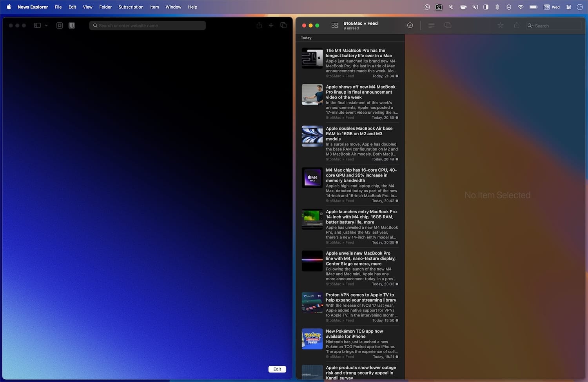The width and height of the screenshot is (588, 382).
Task: Click the Pokémon TCG Pocket article thumbnail
Action: 312,339
